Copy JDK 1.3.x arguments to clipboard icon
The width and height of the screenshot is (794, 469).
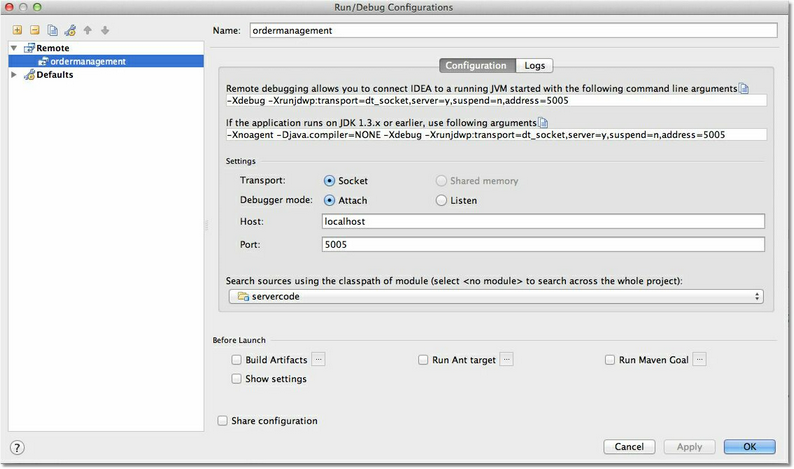click(x=542, y=123)
